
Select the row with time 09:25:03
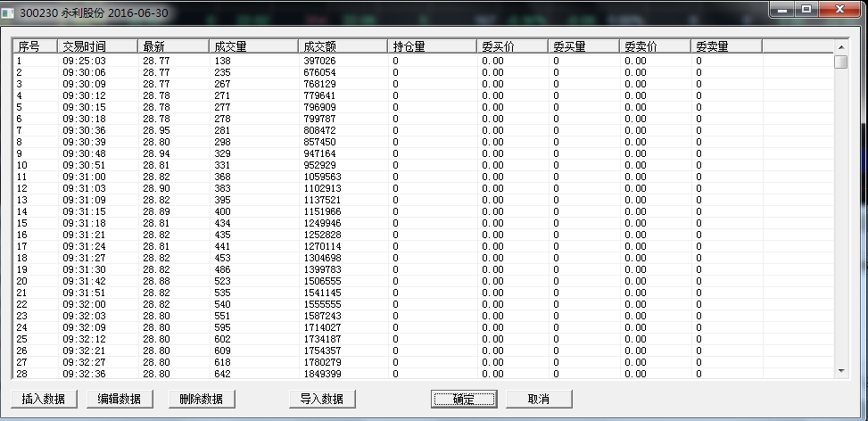point(423,61)
